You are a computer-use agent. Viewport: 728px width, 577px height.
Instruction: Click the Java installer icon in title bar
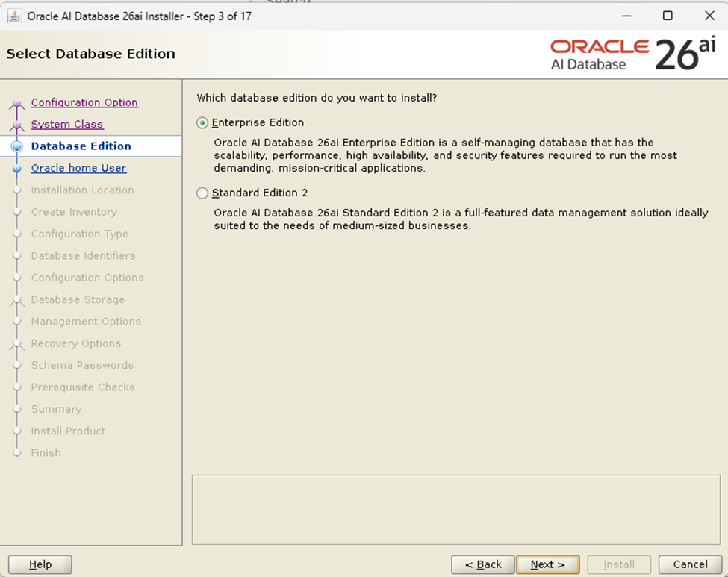(14, 16)
